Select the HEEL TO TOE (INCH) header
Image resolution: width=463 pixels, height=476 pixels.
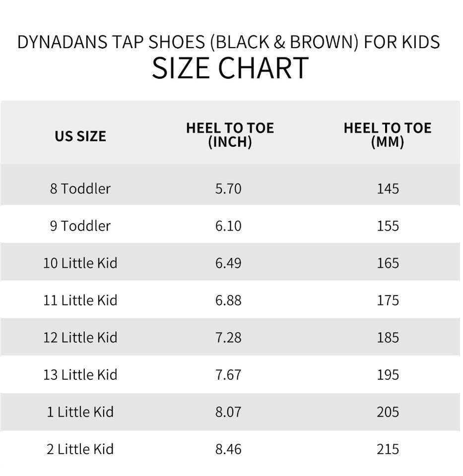(229, 135)
